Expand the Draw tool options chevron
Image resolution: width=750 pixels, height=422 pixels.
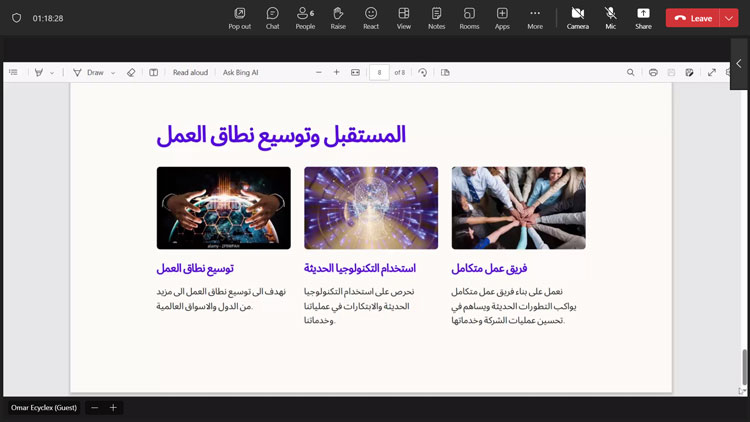[113, 73]
